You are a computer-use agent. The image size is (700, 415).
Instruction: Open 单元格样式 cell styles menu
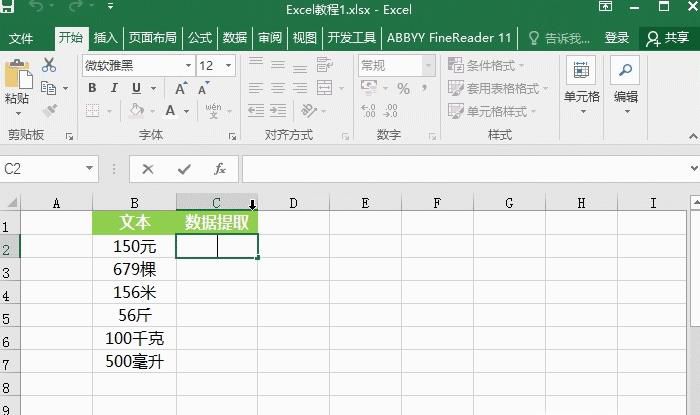click(x=492, y=111)
